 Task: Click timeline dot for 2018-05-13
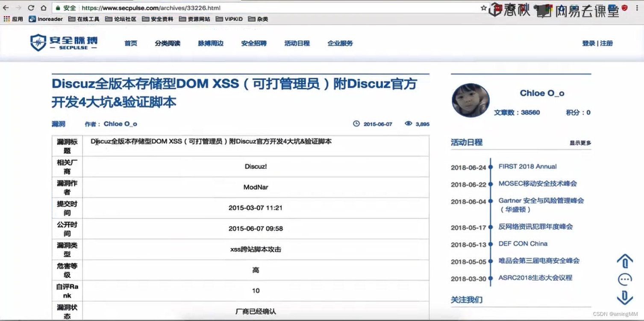(491, 244)
